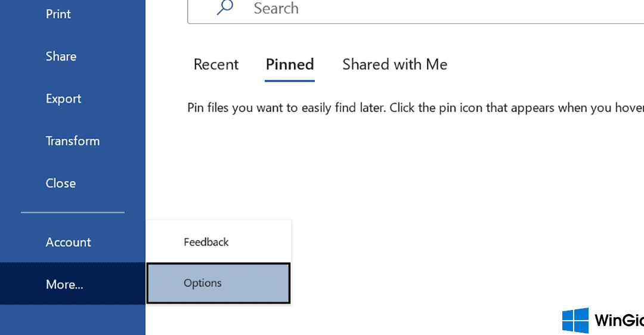The image size is (644, 335).
Task: Close the document via sidebar Close
Action: point(60,183)
